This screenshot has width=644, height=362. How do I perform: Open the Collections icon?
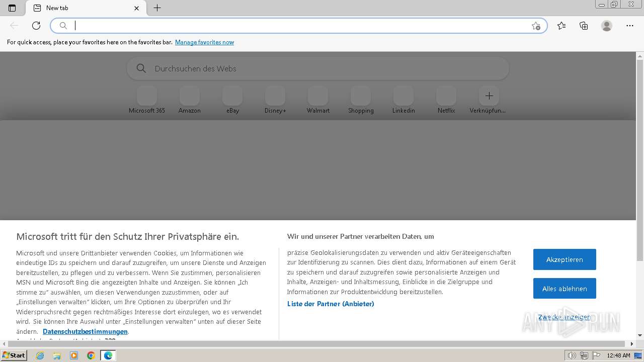[x=584, y=26]
